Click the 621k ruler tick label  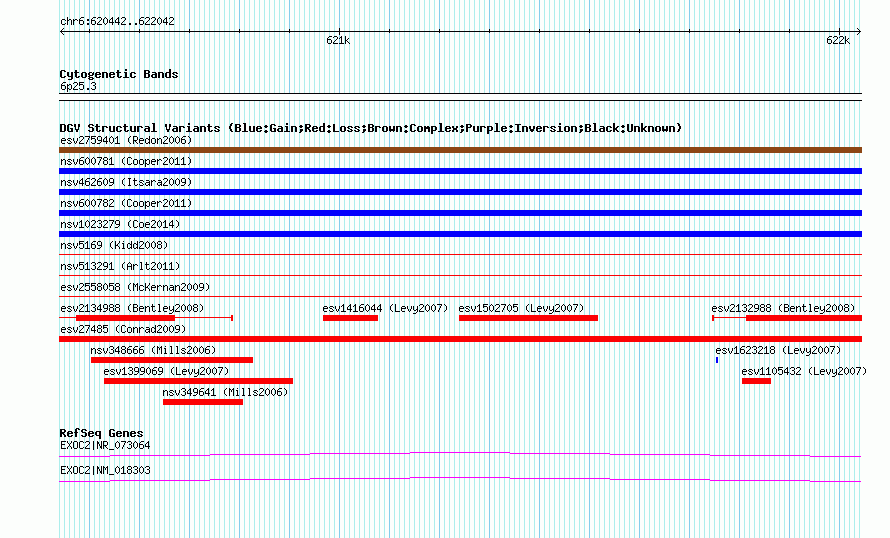coord(338,40)
